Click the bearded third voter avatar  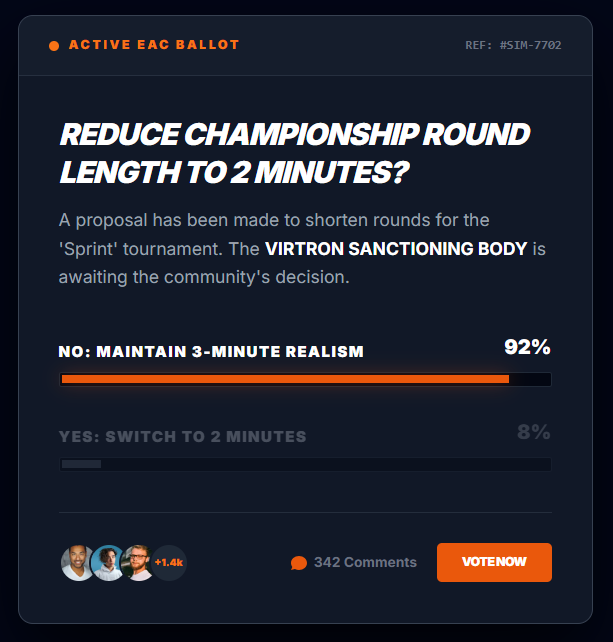point(137,563)
